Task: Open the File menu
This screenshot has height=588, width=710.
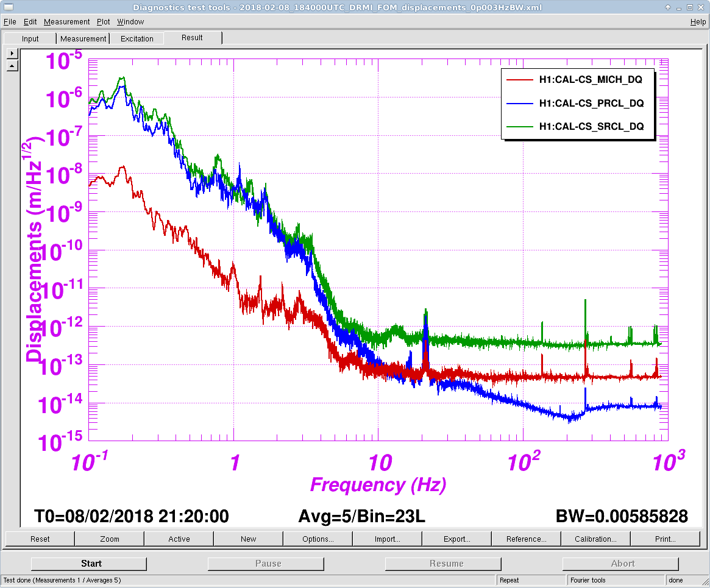Action: coord(10,22)
